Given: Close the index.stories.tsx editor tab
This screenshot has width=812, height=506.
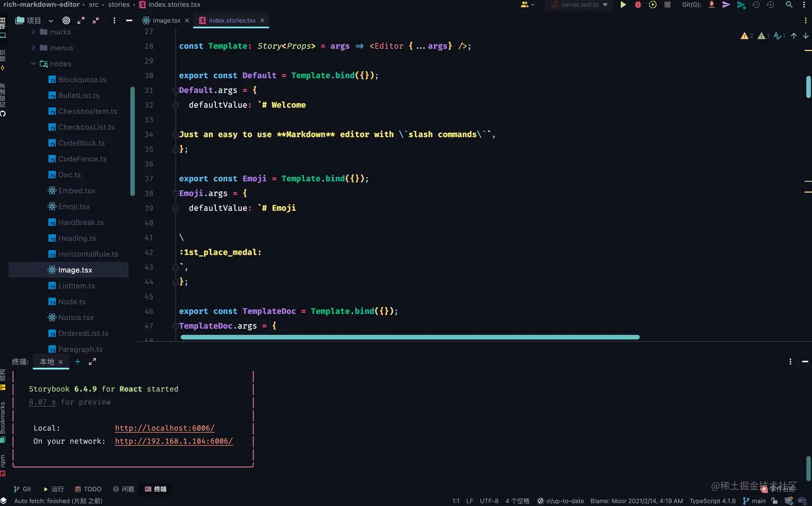Looking at the screenshot, I should pos(262,20).
